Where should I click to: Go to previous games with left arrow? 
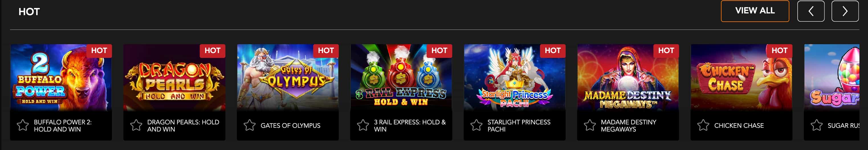point(811,11)
